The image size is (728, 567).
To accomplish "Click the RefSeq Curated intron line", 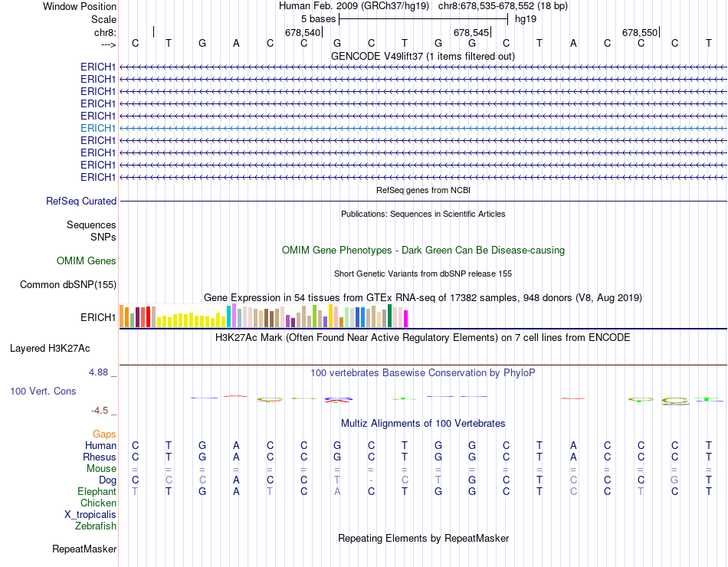I will point(423,201).
